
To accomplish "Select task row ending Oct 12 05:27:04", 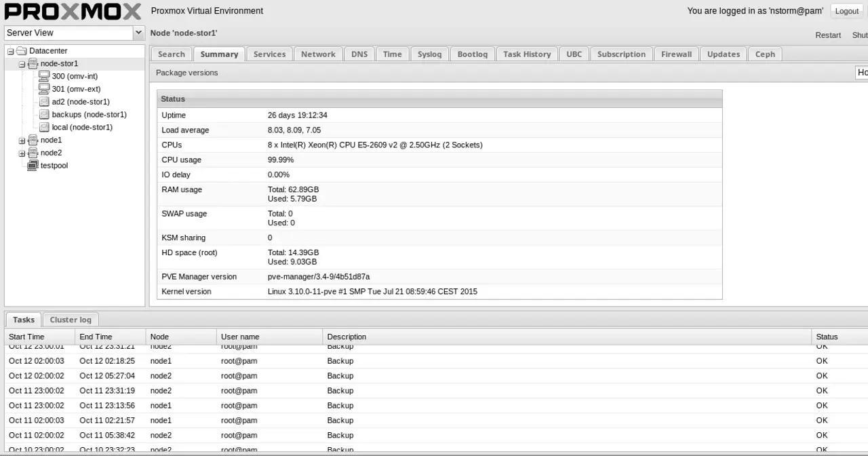I will point(436,376).
